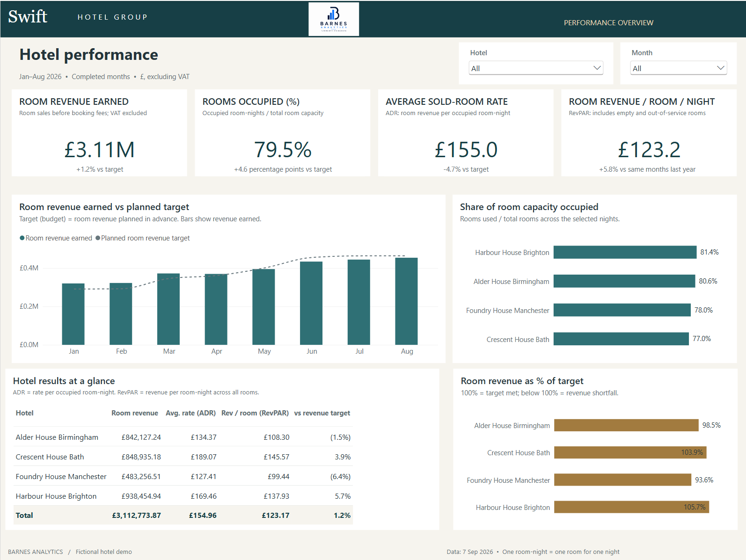Image resolution: width=746 pixels, height=560 pixels.
Task: Sort table by Hotel column header
Action: 25,413
